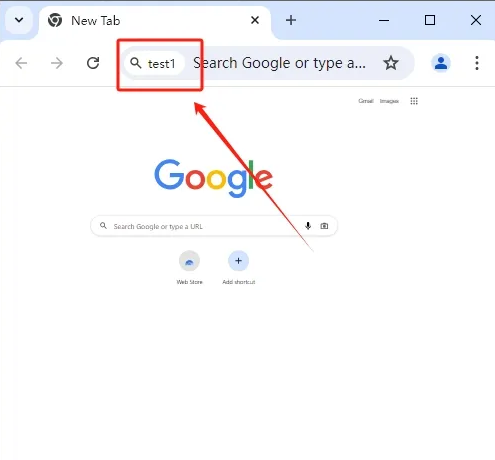Open the Images link
The height and width of the screenshot is (460, 495).
[x=389, y=101]
